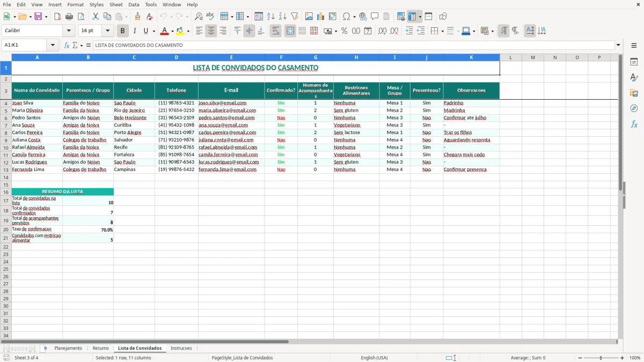Switch to the Planejamento sheet tab
This screenshot has height=362, width=644.
pos(68,348)
